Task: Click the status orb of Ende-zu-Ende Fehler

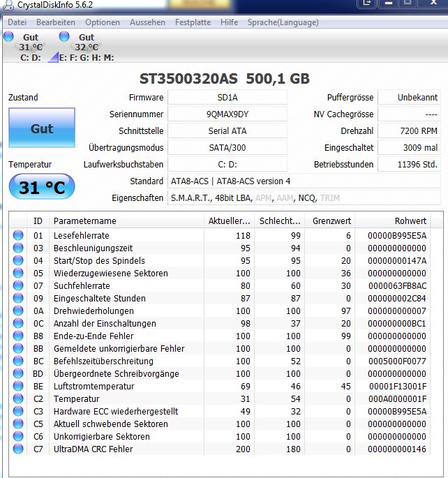Action: tap(18, 336)
